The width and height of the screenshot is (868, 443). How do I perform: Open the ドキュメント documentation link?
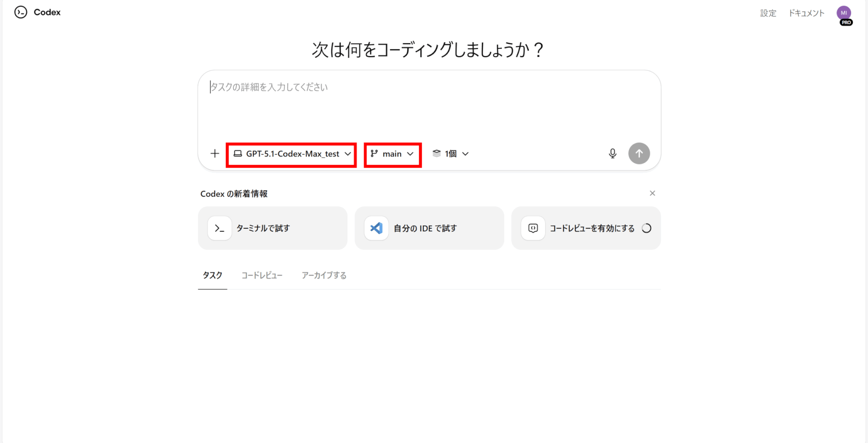coord(806,13)
